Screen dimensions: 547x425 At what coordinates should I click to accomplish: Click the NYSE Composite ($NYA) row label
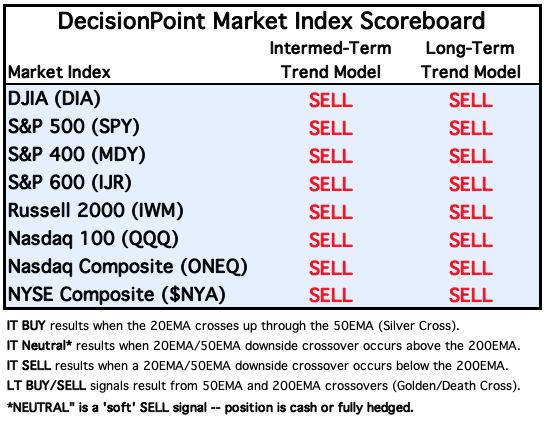(x=117, y=294)
